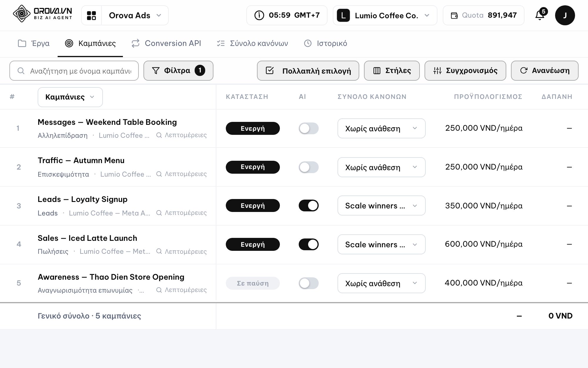Click the Στήλες columns button

coord(392,71)
